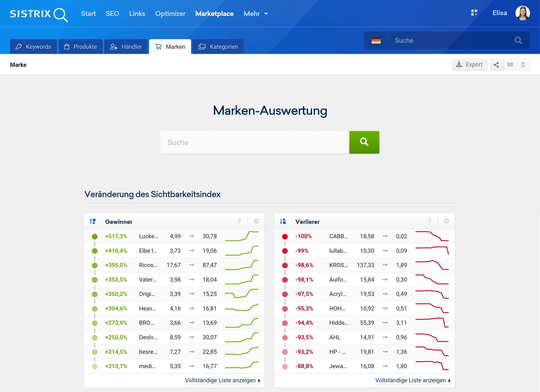This screenshot has height=392, width=540.
Task: Open Elisa's profile avatar menu
Action: pos(522,13)
